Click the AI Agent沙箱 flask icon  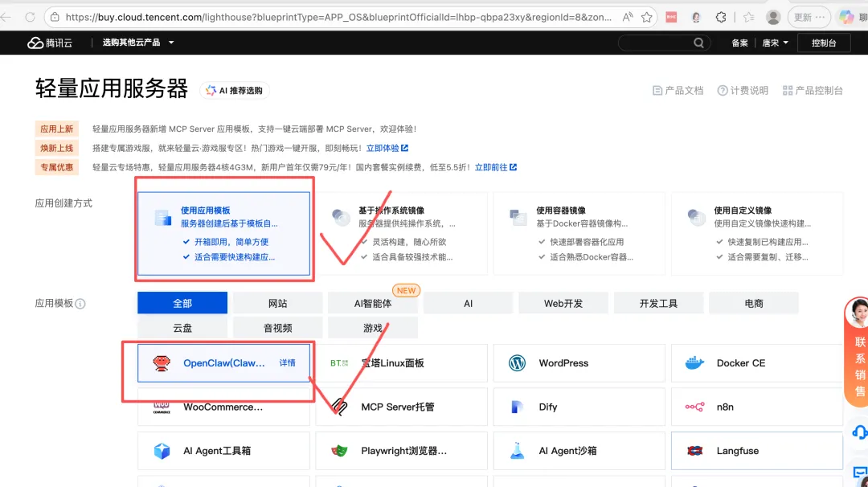click(517, 451)
